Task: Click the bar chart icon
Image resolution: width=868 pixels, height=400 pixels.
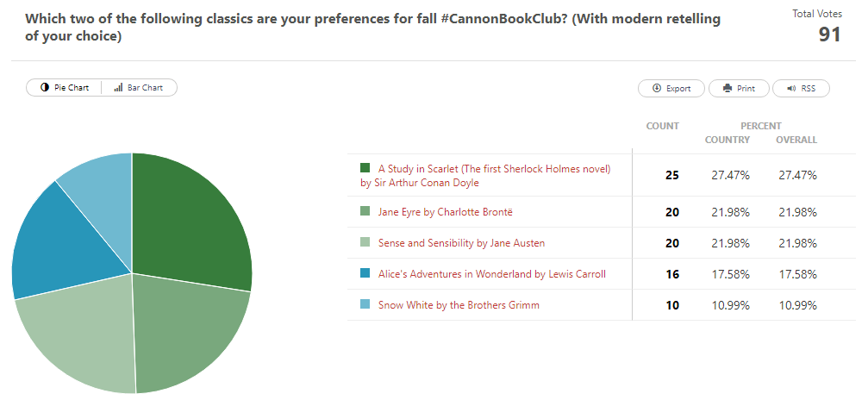Action: [x=118, y=88]
